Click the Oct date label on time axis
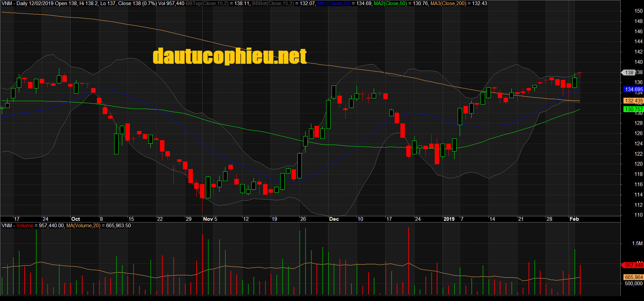The image size is (644, 301). point(76,219)
